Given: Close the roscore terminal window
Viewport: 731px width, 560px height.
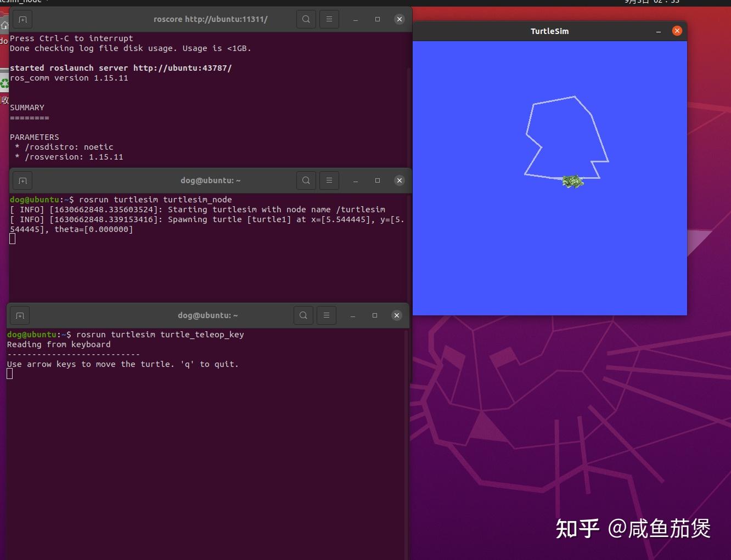Looking at the screenshot, I should point(400,19).
